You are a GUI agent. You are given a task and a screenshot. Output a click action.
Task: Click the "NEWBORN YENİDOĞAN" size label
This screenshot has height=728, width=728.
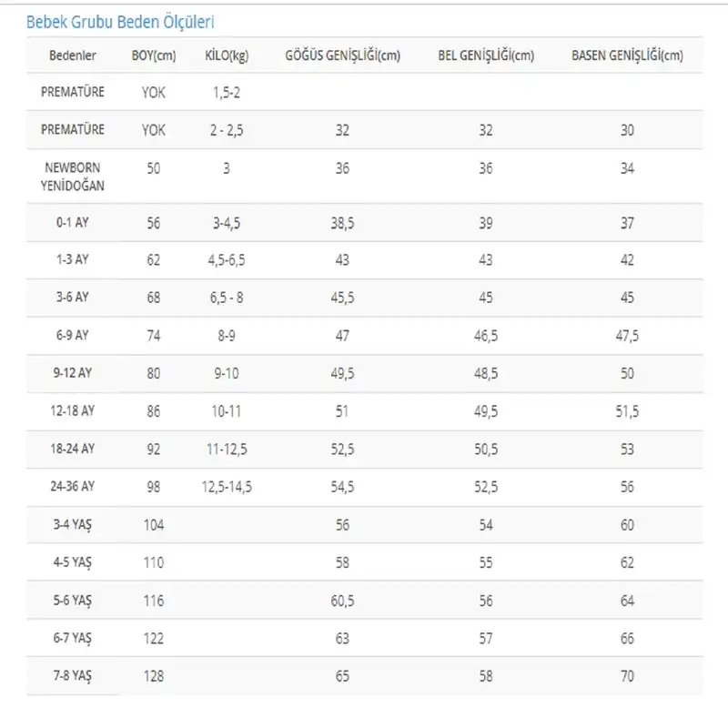(73, 176)
